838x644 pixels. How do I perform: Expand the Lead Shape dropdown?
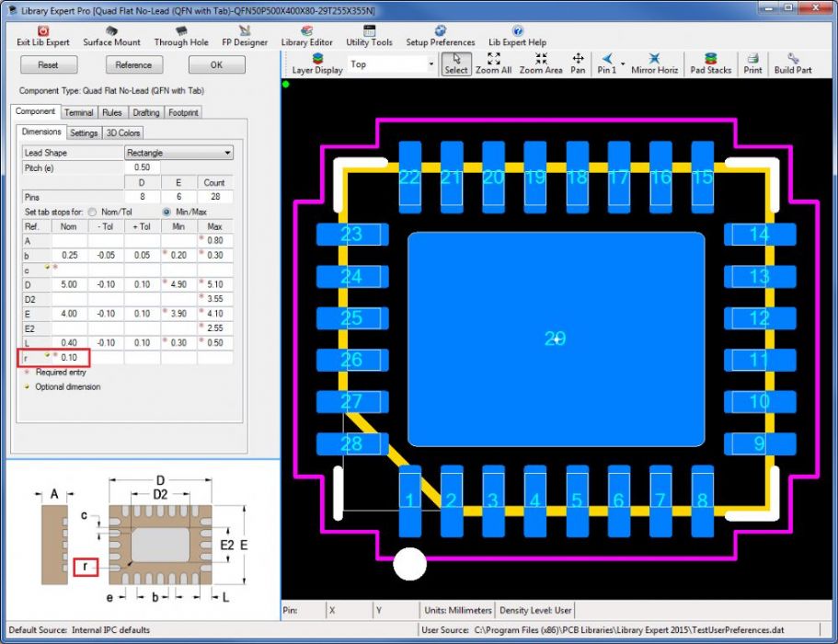(x=227, y=153)
